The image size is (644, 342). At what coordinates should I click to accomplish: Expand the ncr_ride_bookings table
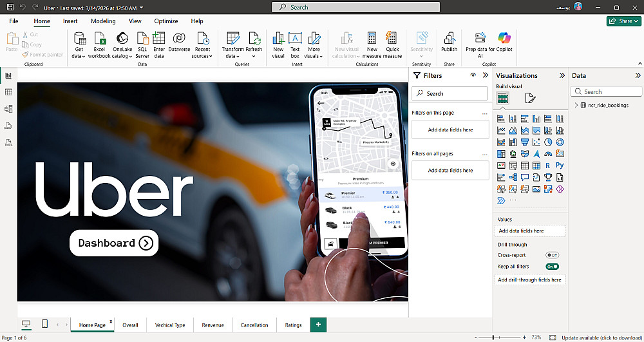point(576,105)
